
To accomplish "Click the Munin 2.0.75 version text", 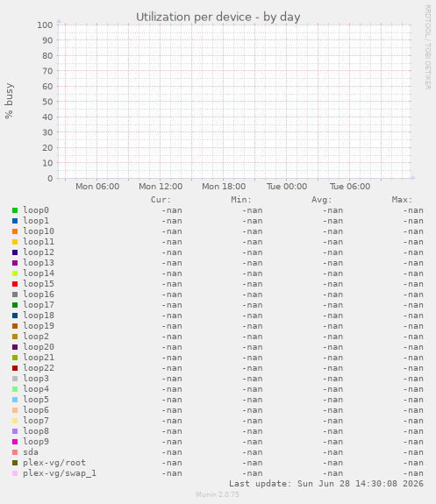I will pos(218,494).
